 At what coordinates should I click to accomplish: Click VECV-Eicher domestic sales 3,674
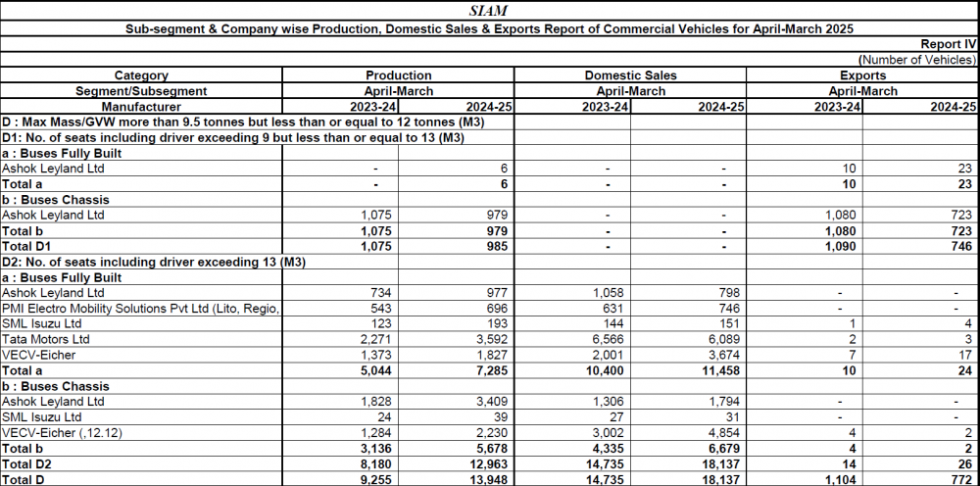tap(725, 355)
